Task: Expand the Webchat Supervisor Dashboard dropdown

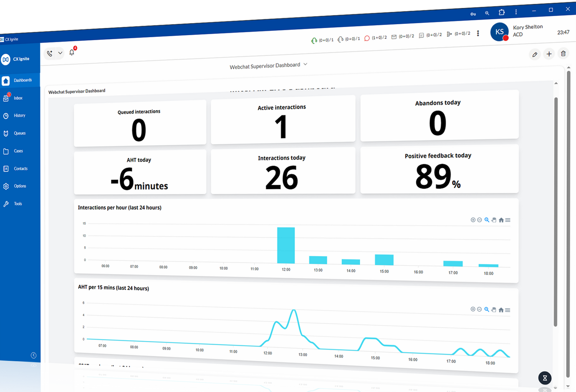Action: (x=305, y=65)
